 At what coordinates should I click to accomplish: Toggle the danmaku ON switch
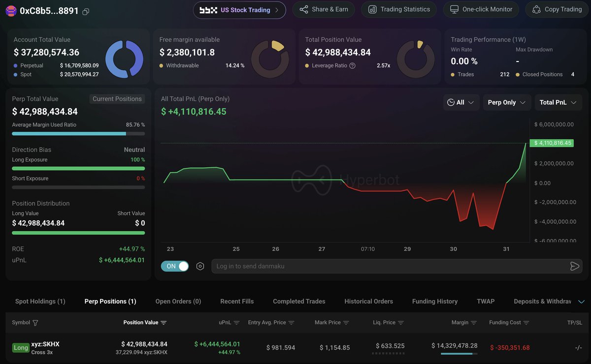tap(175, 266)
